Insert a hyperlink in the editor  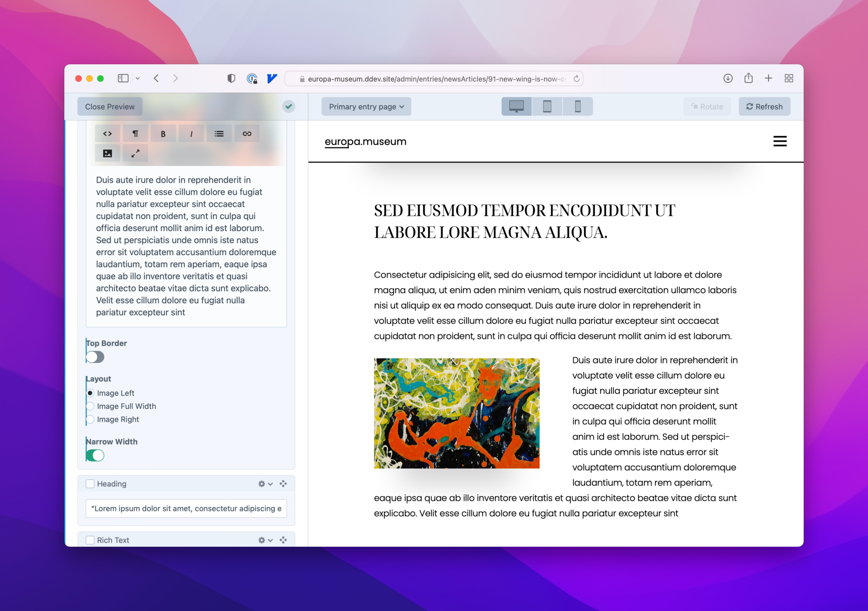pos(247,134)
